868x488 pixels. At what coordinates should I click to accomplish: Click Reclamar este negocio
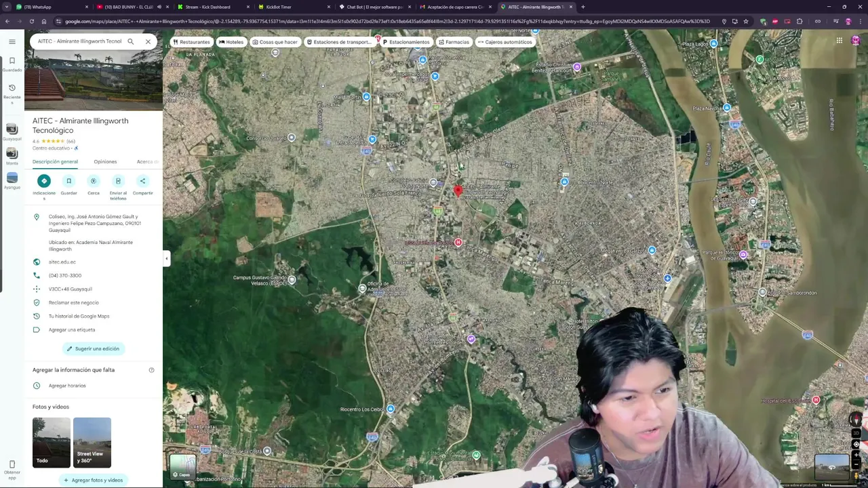coord(74,302)
